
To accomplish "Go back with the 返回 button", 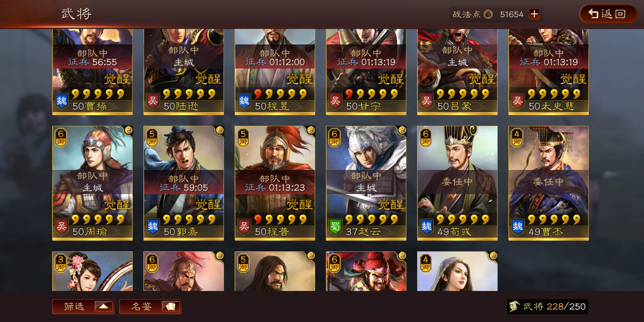I will (608, 14).
